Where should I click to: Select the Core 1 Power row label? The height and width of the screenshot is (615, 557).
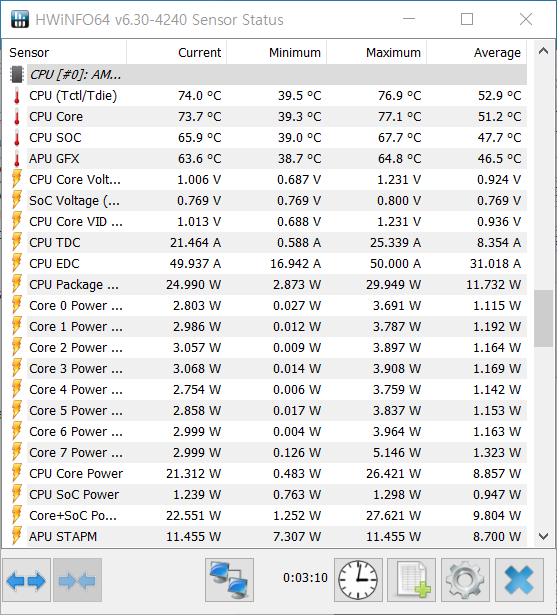point(76,326)
